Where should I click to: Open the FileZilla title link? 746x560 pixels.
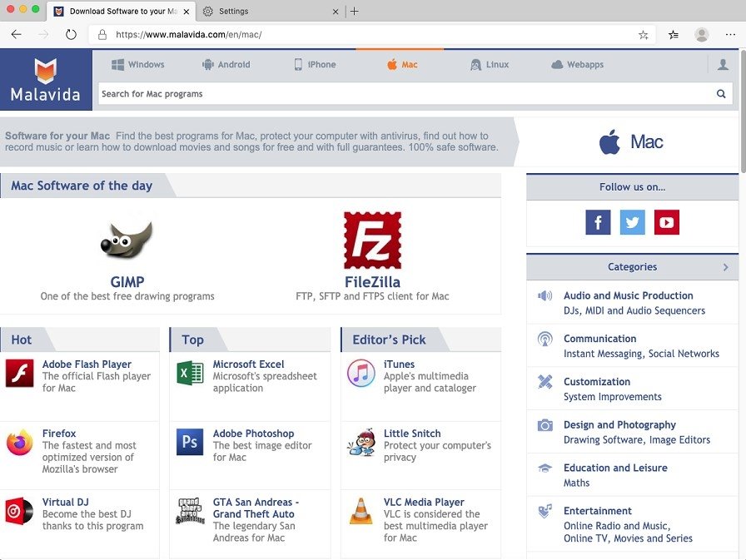[372, 282]
